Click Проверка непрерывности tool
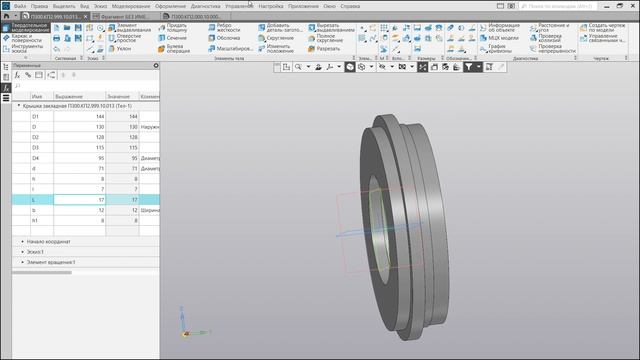This screenshot has width=640, height=360. click(x=553, y=48)
